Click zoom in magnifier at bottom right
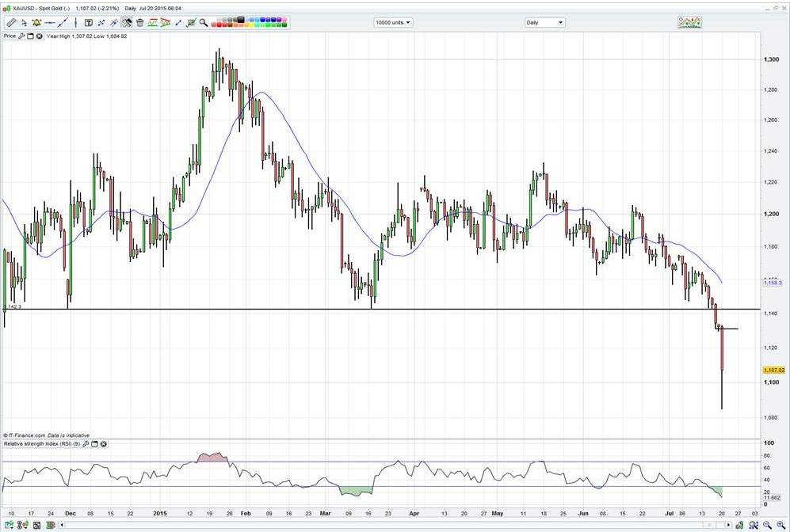This screenshot has height=532, width=790. tap(780, 525)
